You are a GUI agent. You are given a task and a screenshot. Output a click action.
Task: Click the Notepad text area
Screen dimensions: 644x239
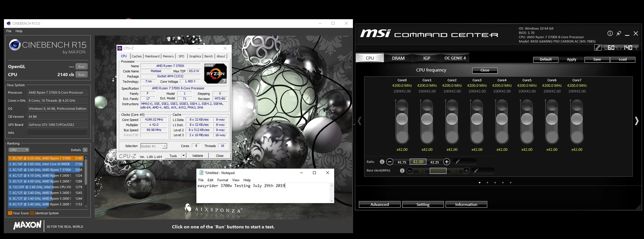[263, 193]
